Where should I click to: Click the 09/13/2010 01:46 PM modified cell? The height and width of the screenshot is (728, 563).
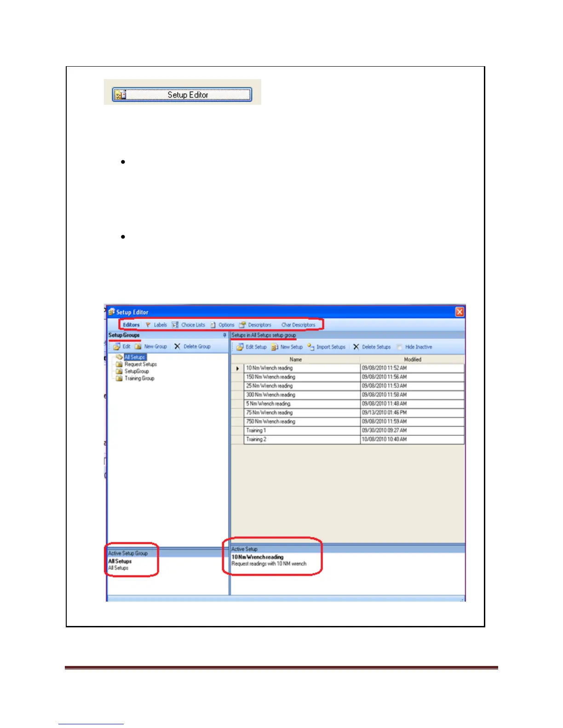[412, 413]
